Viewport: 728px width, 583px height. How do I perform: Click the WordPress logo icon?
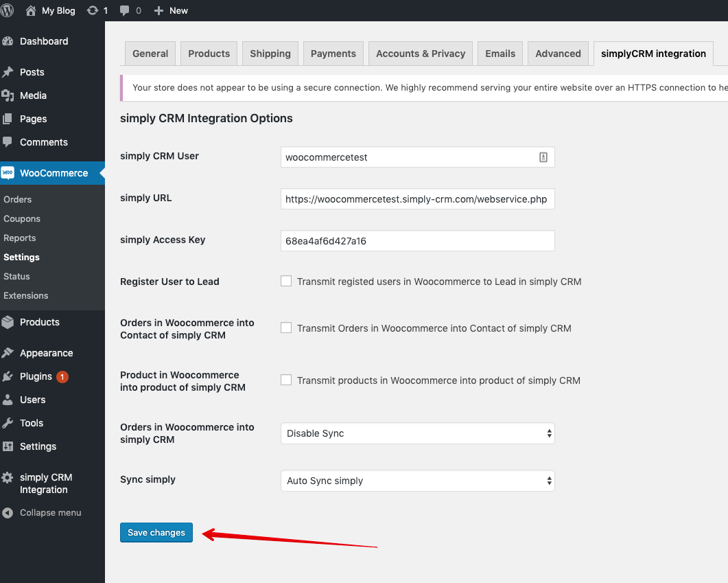point(7,10)
